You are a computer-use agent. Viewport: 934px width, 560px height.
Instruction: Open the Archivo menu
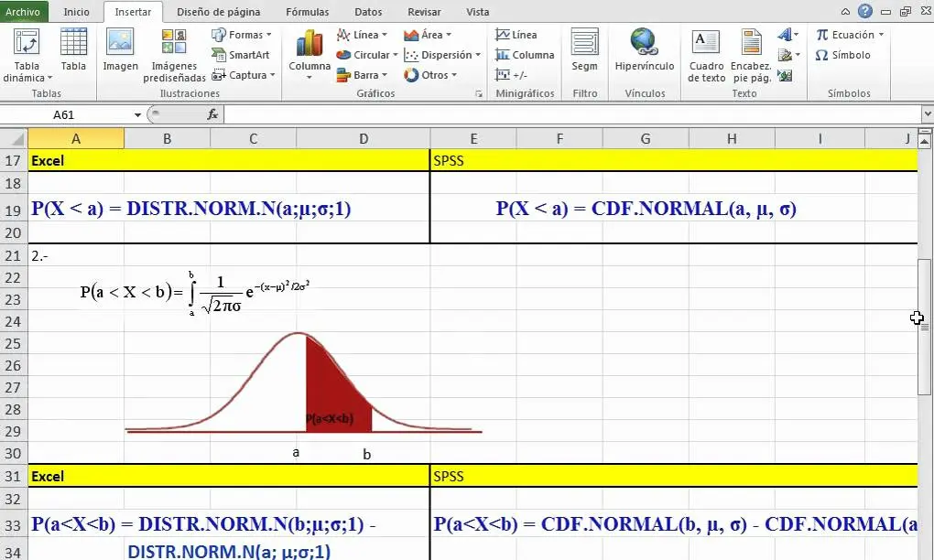click(x=23, y=12)
